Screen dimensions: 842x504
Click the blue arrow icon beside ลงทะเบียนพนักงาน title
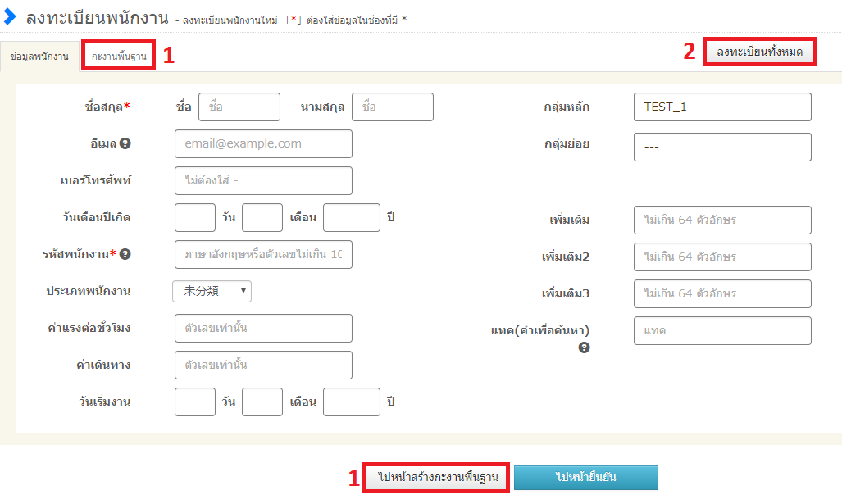click(11, 16)
